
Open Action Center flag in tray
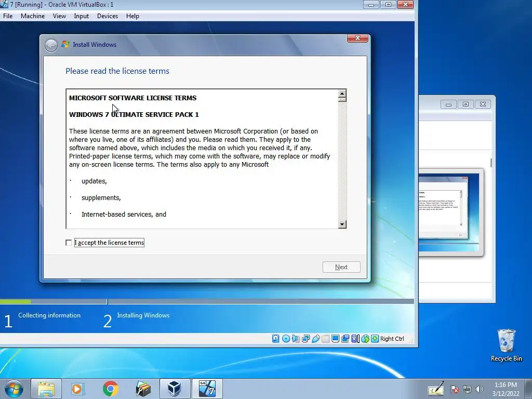(455, 389)
